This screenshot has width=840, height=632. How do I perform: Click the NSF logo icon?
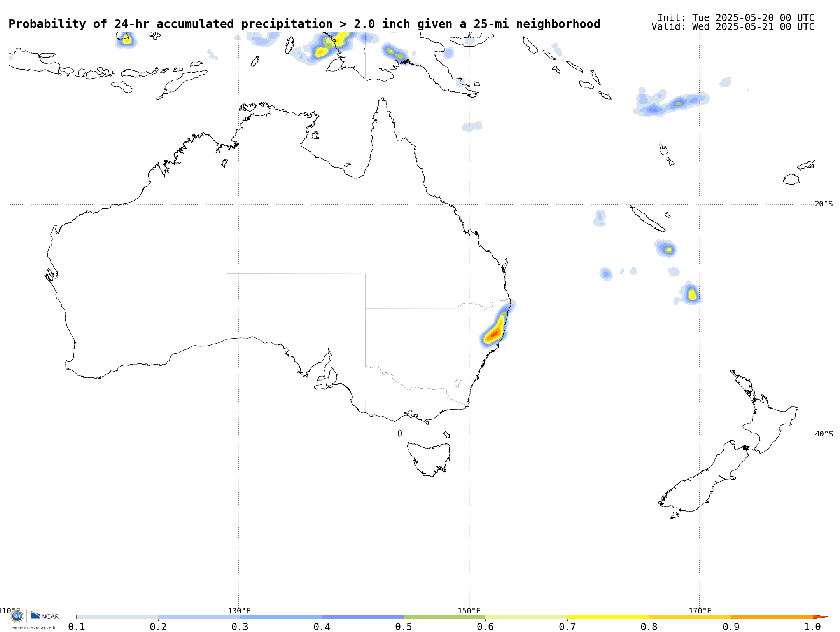click(17, 616)
